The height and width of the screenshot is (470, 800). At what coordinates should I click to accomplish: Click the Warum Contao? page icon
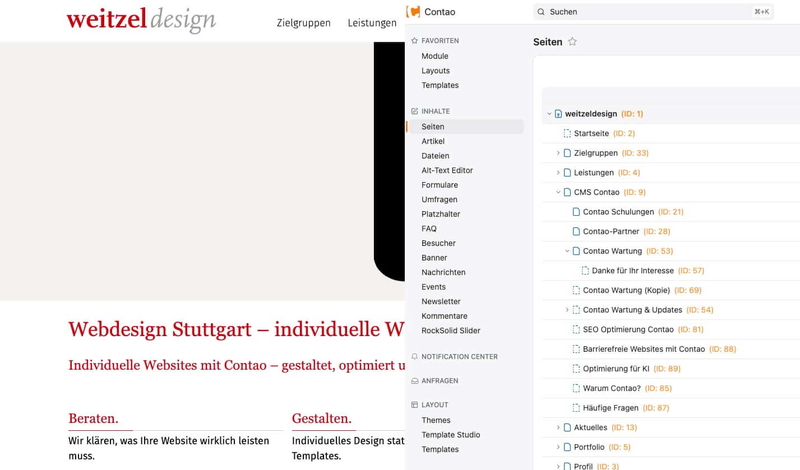tap(576, 388)
